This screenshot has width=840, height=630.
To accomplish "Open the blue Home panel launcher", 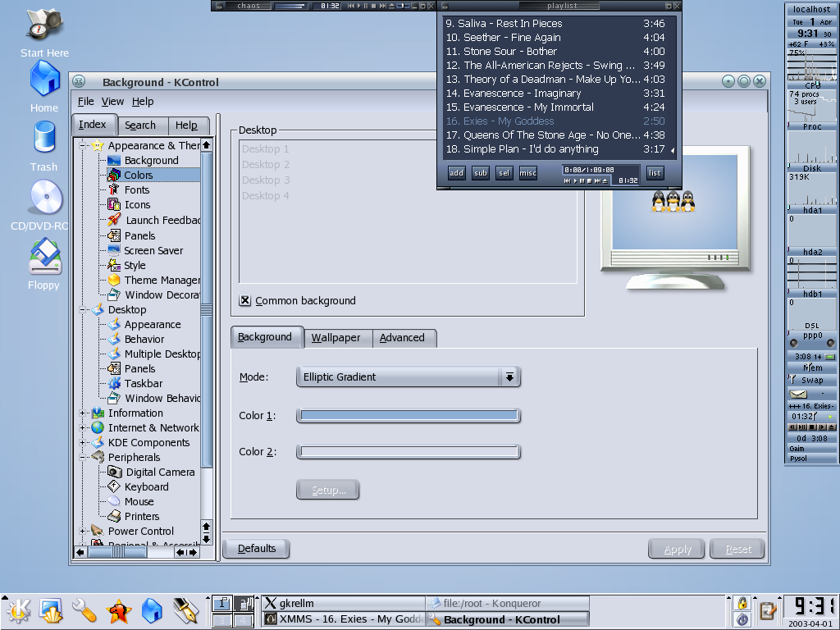I will point(152,611).
